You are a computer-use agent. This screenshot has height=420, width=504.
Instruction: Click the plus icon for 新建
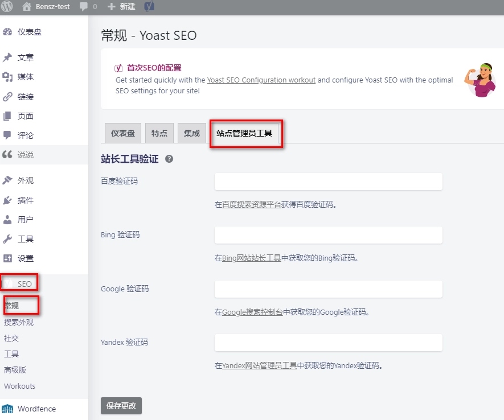(111, 6)
